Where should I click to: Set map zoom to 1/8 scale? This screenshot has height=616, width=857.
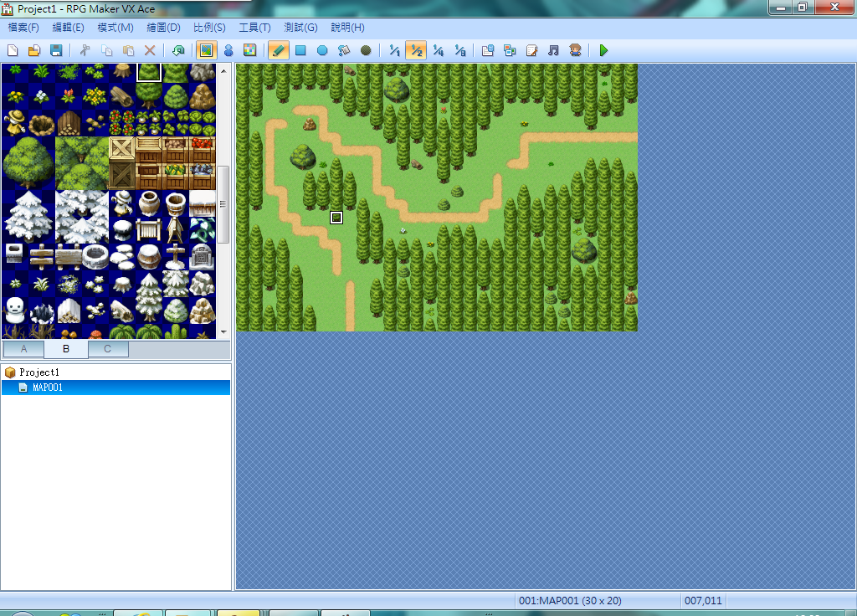[x=459, y=51]
